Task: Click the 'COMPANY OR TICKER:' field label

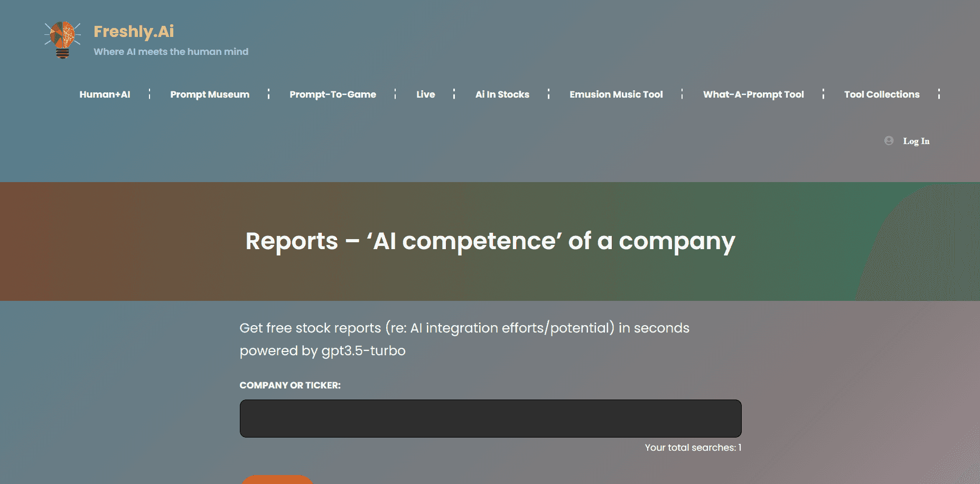Action: tap(290, 385)
